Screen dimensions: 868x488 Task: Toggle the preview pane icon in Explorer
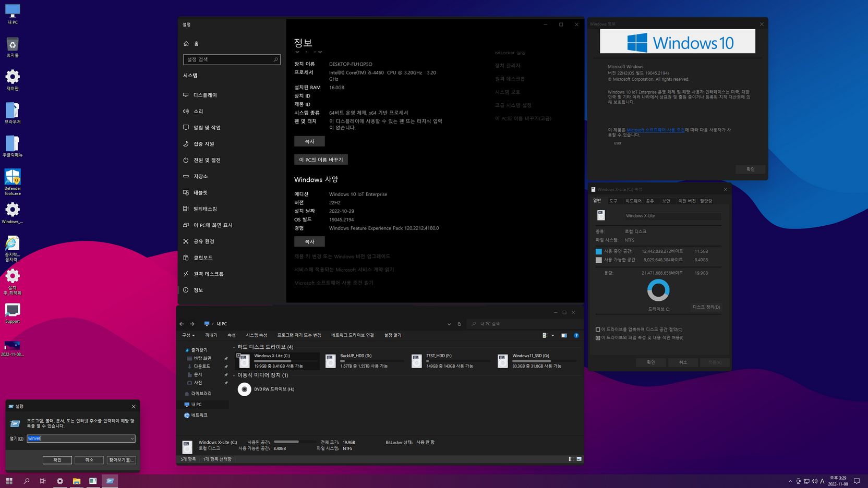pyautogui.click(x=564, y=336)
